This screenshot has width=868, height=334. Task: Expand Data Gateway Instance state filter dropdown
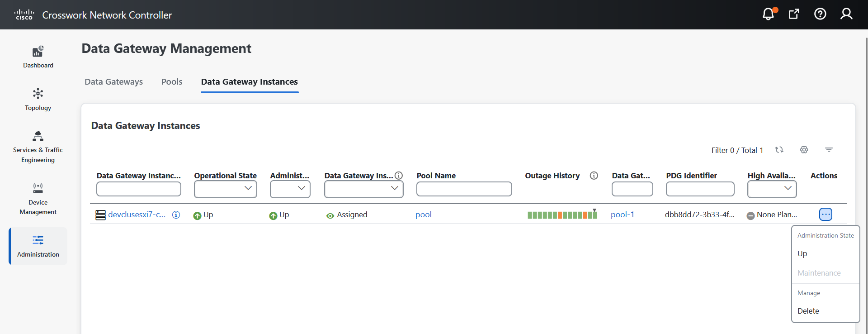coord(364,189)
